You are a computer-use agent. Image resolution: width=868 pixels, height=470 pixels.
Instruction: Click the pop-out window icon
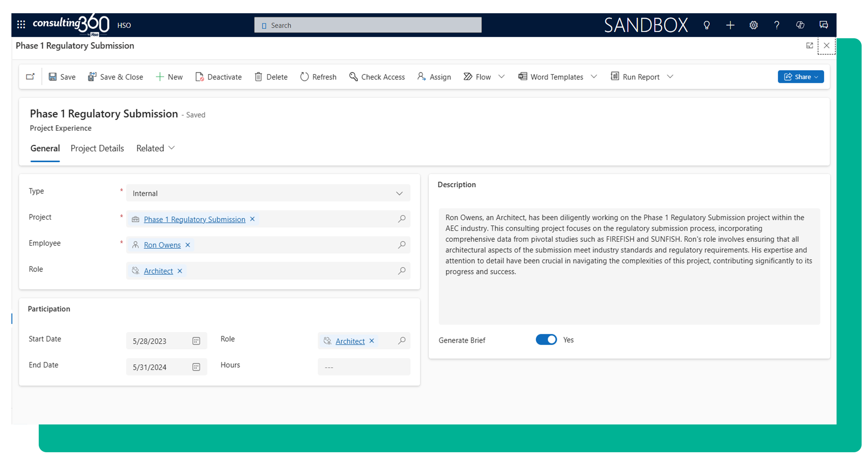[809, 46]
